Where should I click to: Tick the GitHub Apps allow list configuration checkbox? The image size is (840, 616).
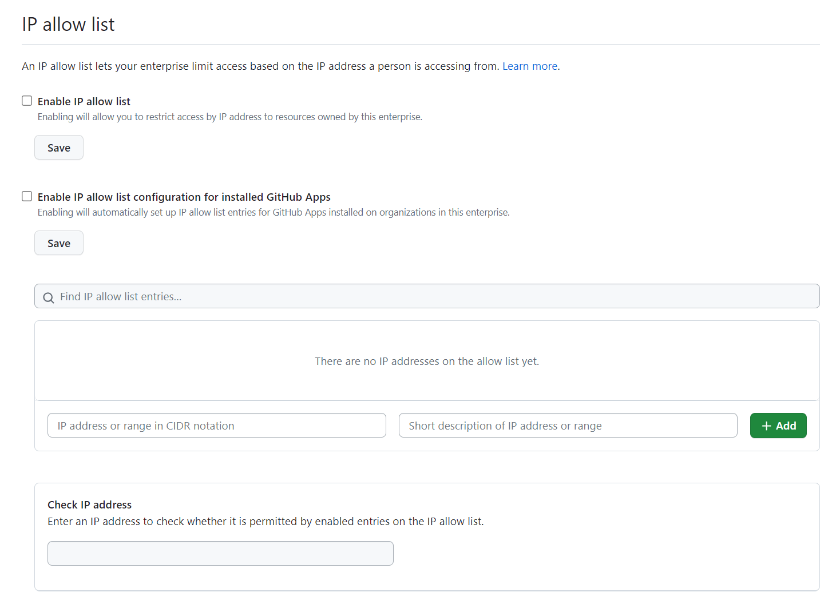coord(27,196)
